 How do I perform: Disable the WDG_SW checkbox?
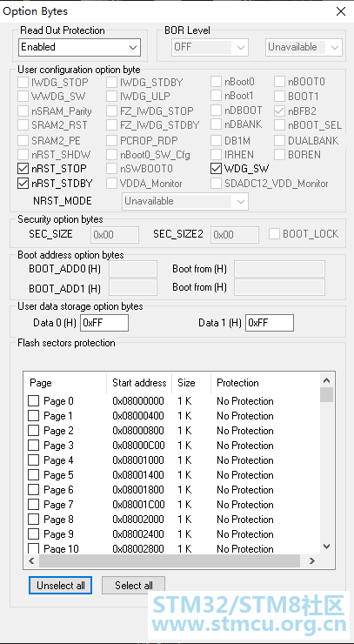[x=216, y=168]
